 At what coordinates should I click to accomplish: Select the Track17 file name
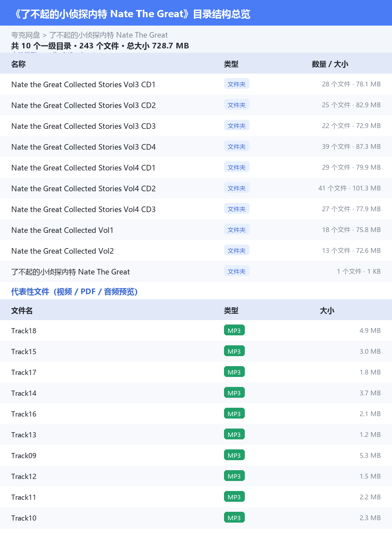click(24, 373)
